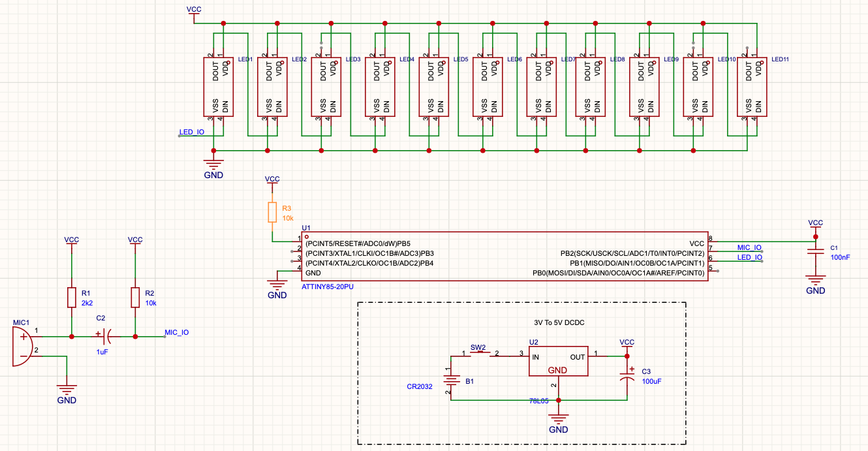Click the SW2 switch symbol
The height and width of the screenshot is (451, 868).
point(481,354)
